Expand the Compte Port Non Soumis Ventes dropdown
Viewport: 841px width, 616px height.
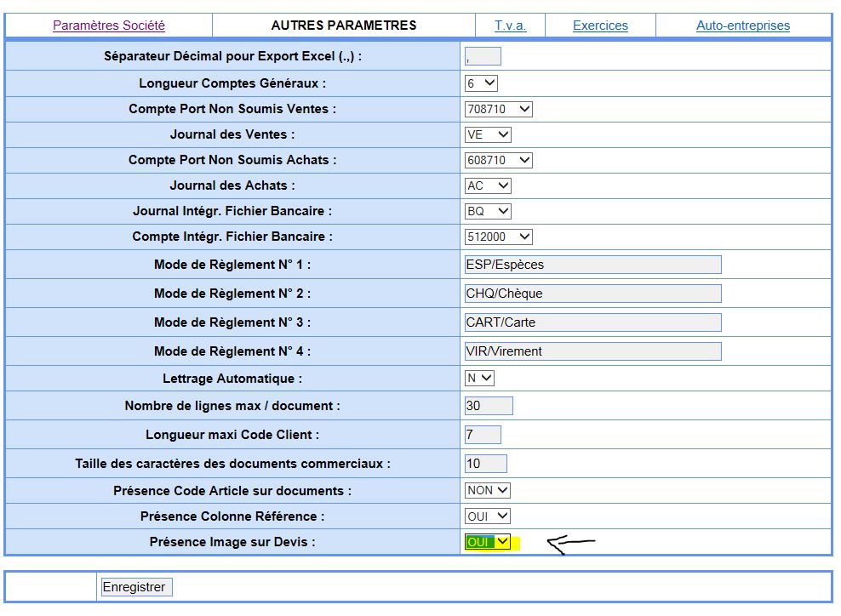498,109
